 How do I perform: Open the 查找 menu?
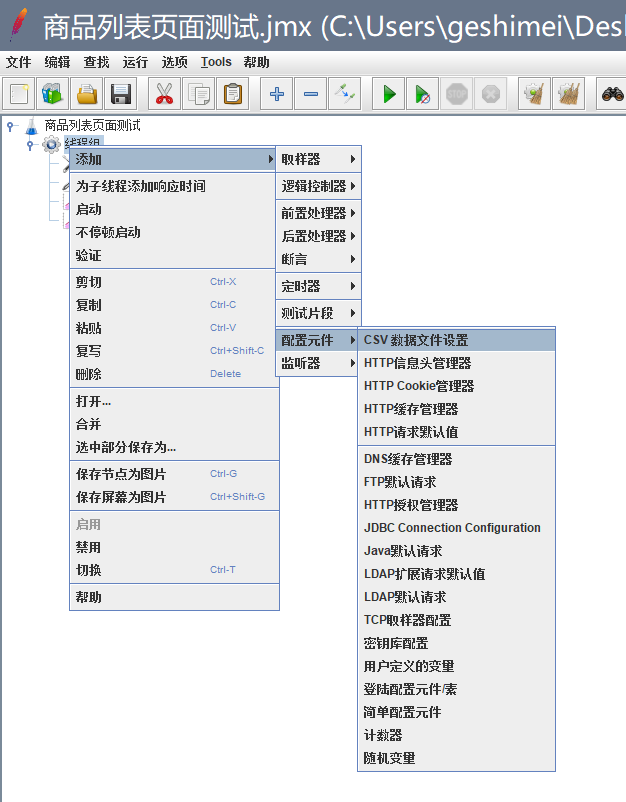pos(96,62)
